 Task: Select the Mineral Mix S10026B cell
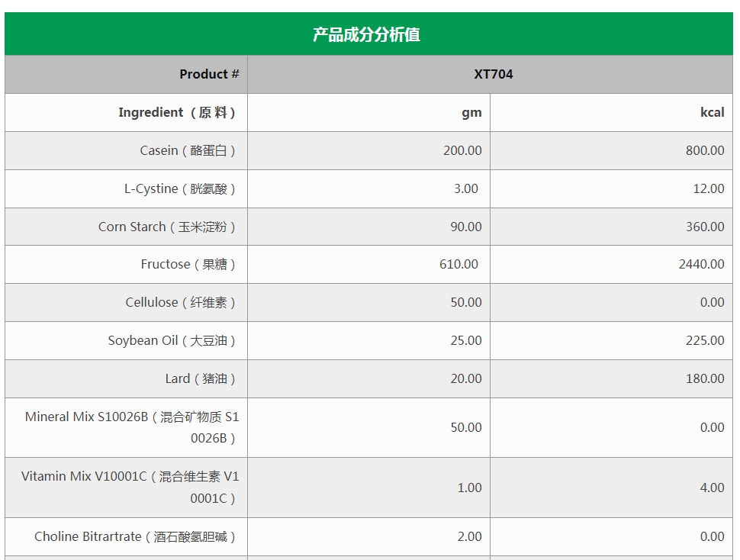(x=126, y=427)
